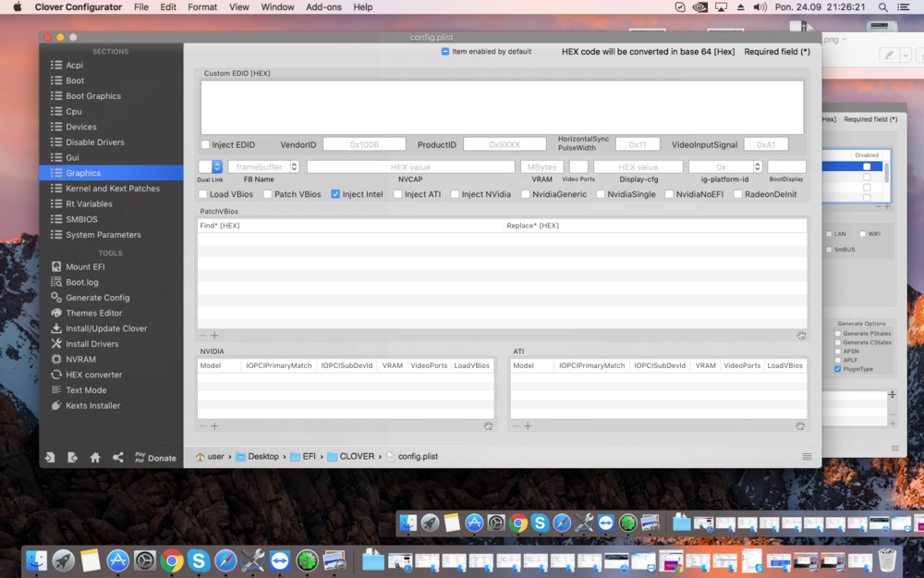This screenshot has height=578, width=924.
Task: Open the ig-platform-id dropdown
Action: [x=758, y=167]
